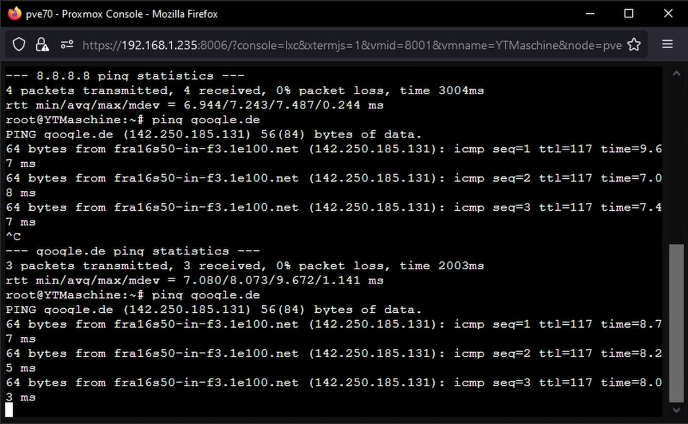Click the scrollbar up arrow
This screenshot has width=688, height=424.
[676, 74]
